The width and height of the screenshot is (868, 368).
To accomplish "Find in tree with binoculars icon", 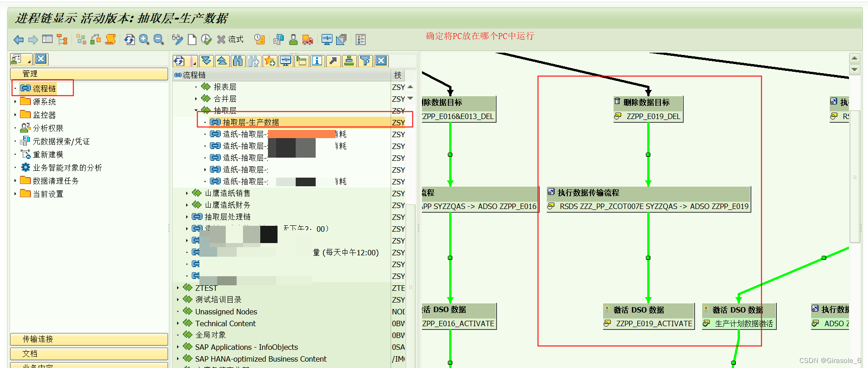I will (238, 61).
